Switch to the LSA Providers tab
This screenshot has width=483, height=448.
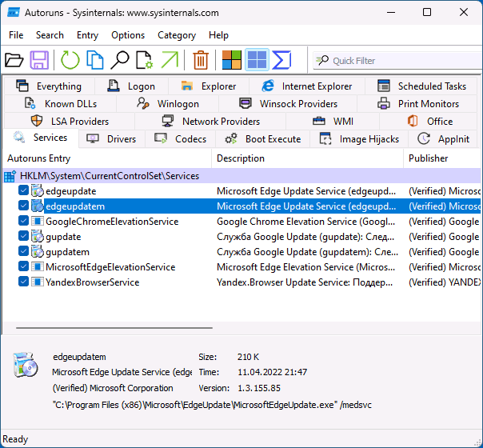point(70,122)
